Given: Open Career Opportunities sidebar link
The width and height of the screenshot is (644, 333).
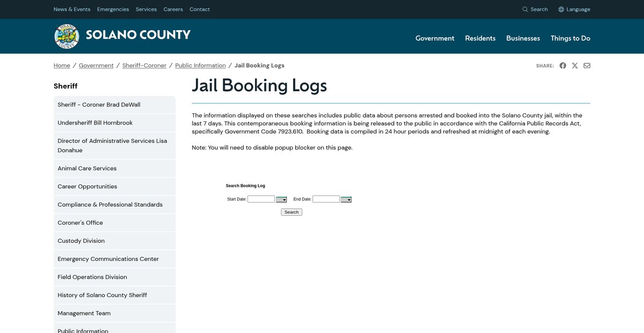Looking at the screenshot, I should (114, 186).
